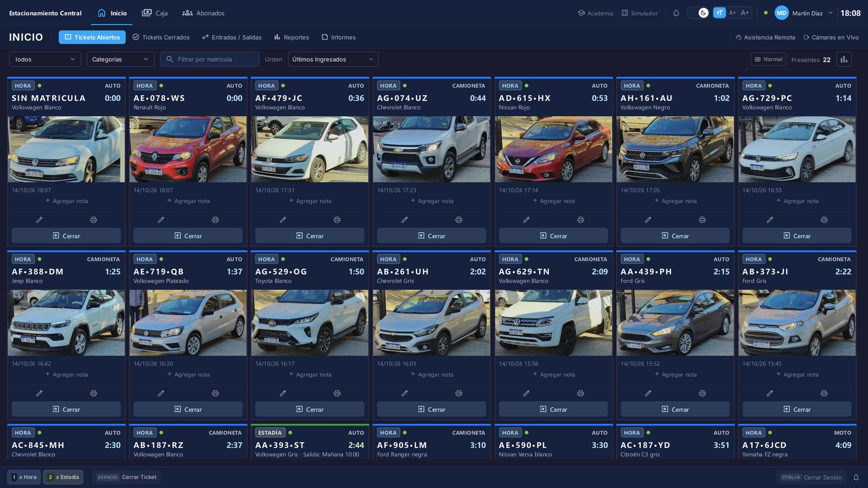The width and height of the screenshot is (868, 488).
Task: Click the printer icon on SIN MATRICULA ticket
Action: [x=93, y=220]
